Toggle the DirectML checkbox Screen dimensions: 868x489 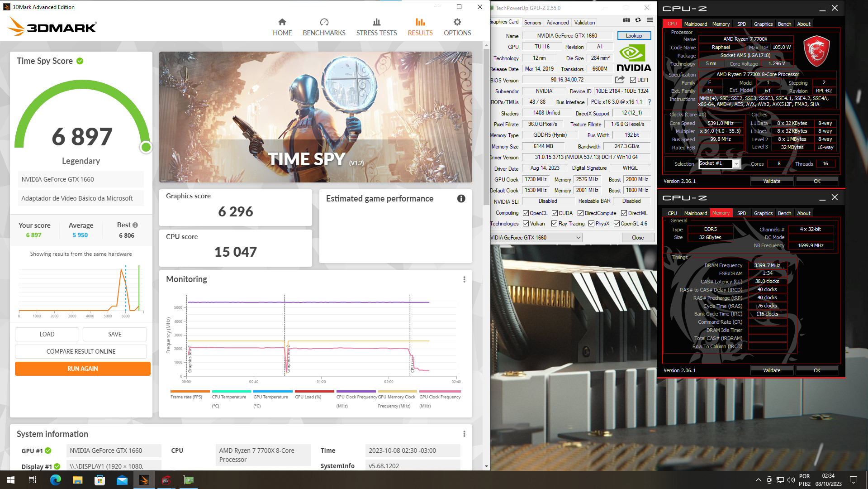tap(624, 213)
